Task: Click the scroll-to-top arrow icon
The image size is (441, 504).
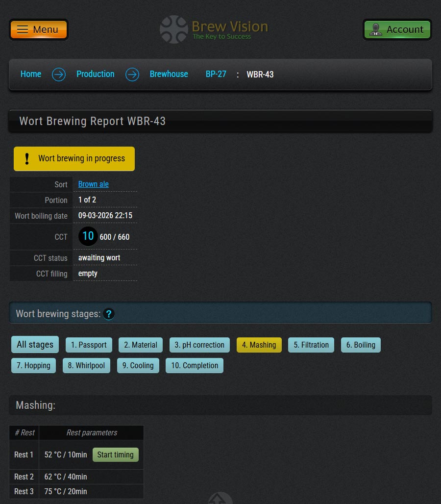Action: pyautogui.click(x=220, y=499)
